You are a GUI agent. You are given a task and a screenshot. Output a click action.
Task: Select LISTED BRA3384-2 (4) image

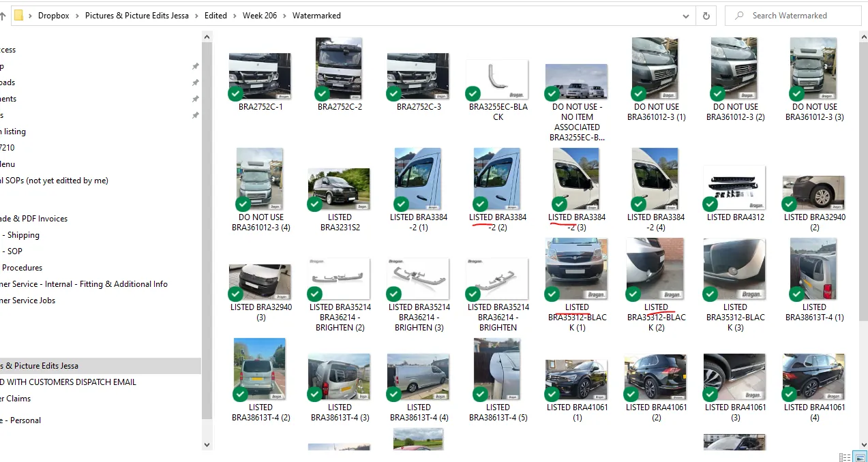pos(656,180)
